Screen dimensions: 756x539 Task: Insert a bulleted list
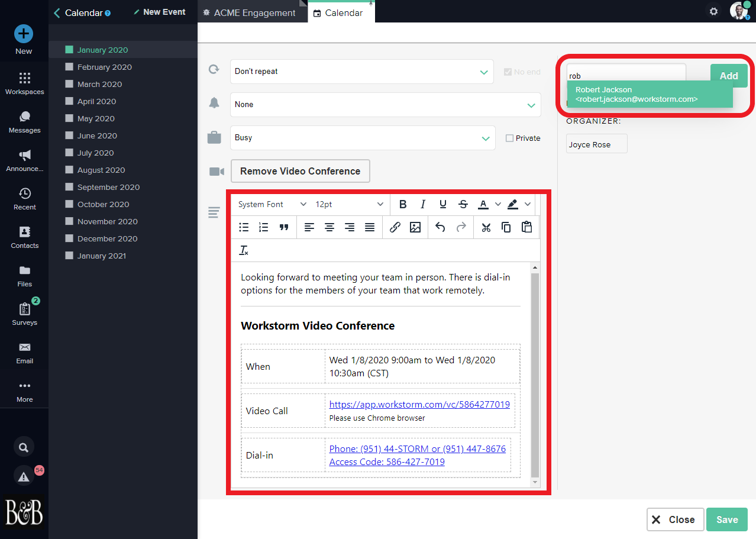(x=244, y=227)
